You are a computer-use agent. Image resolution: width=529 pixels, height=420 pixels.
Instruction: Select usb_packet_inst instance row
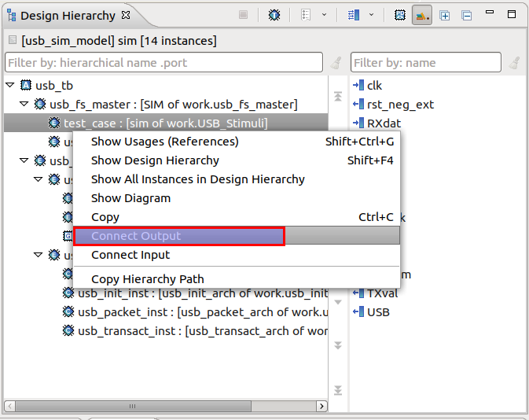[203, 312]
